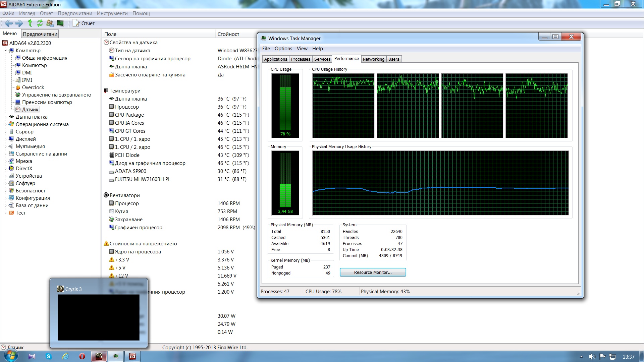Viewport: 644px width, 362px height.
Task: Expand the Операционна система tree node
Action: click(5, 124)
